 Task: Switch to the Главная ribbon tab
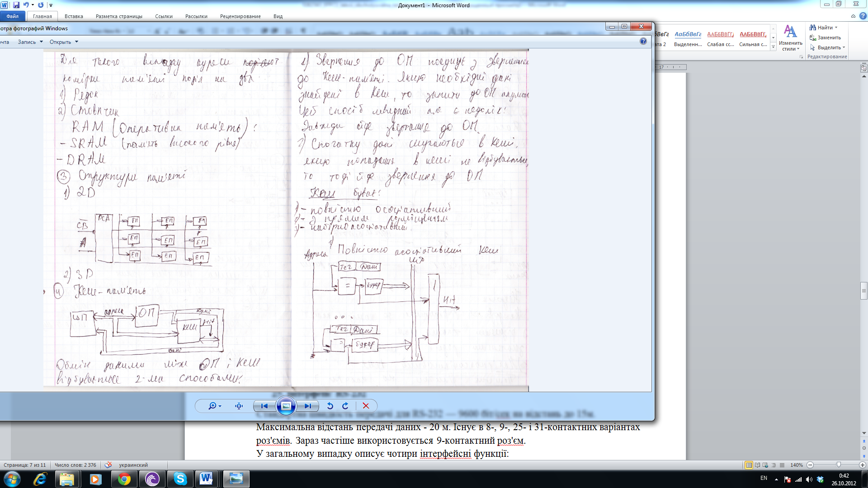pos(42,16)
